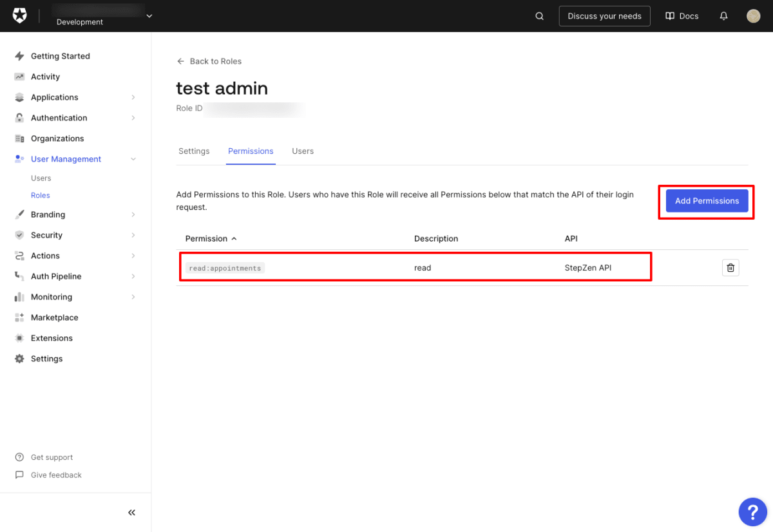The image size is (773, 532).
Task: Click the API column header
Action: tap(571, 238)
